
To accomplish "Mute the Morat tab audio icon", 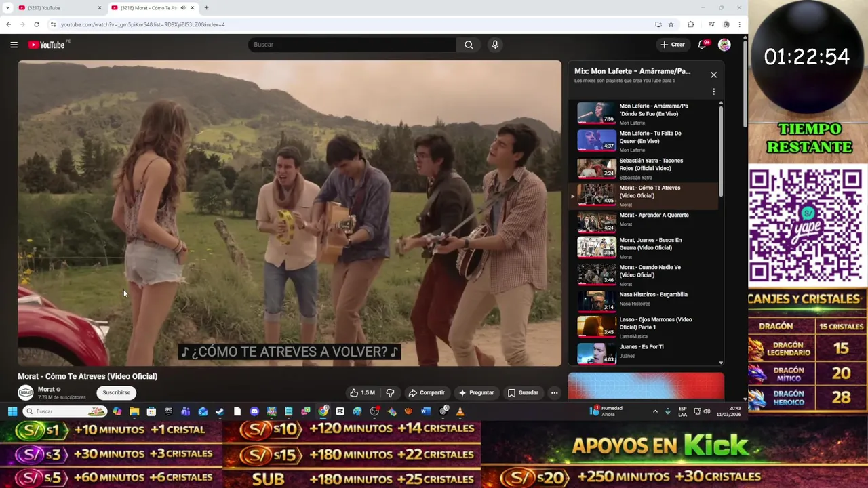I will point(182,7).
